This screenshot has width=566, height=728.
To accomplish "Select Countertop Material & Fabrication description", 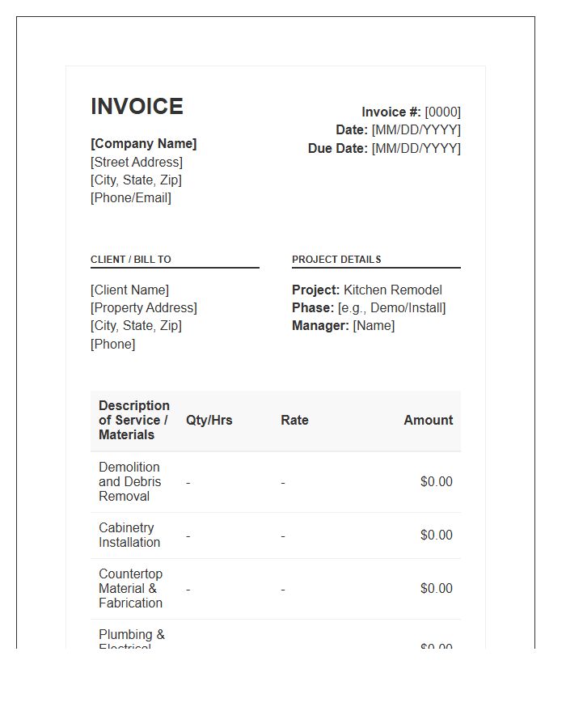I will pos(131,588).
